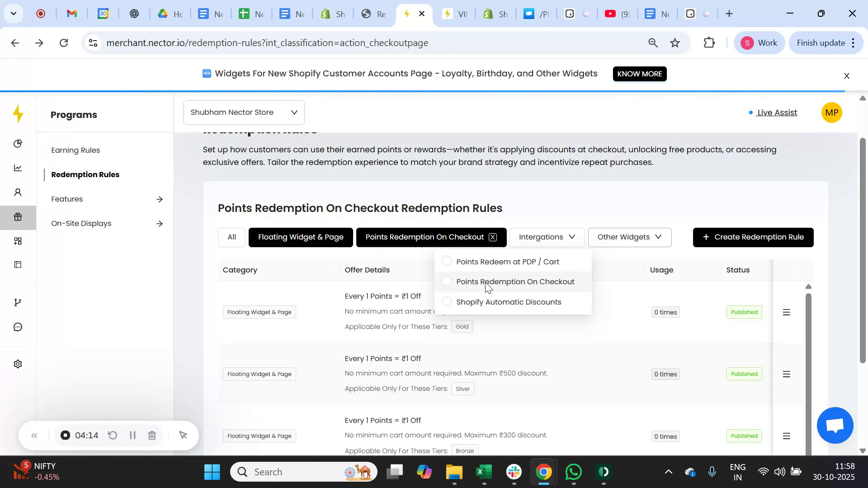Open WhatsApp from the taskbar
Screen dimensions: 868x488
[573, 471]
